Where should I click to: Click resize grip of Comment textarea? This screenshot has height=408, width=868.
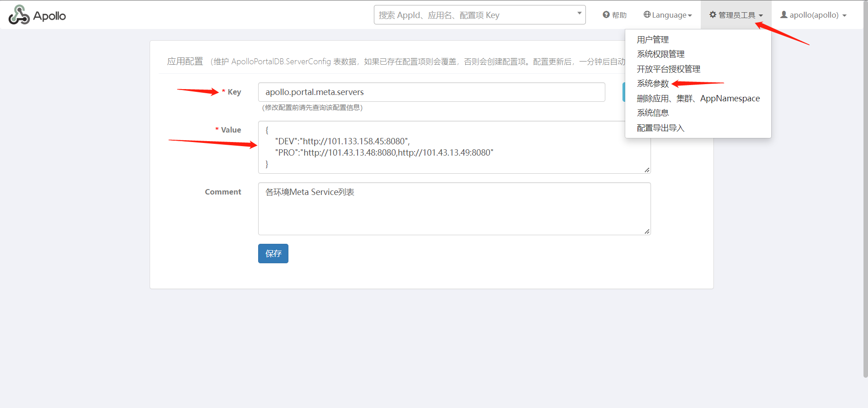[x=647, y=232]
